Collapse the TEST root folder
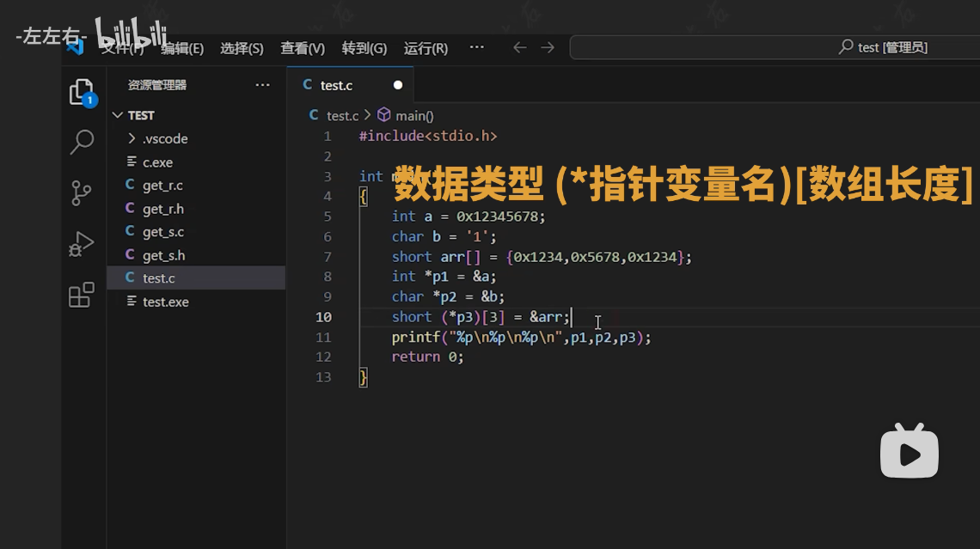The width and height of the screenshot is (980, 549). pos(141,115)
